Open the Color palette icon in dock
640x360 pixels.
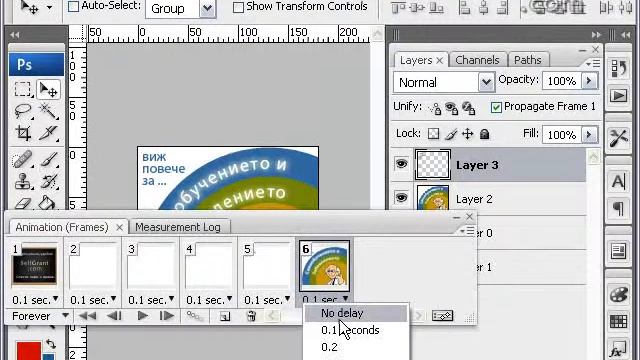(619, 294)
